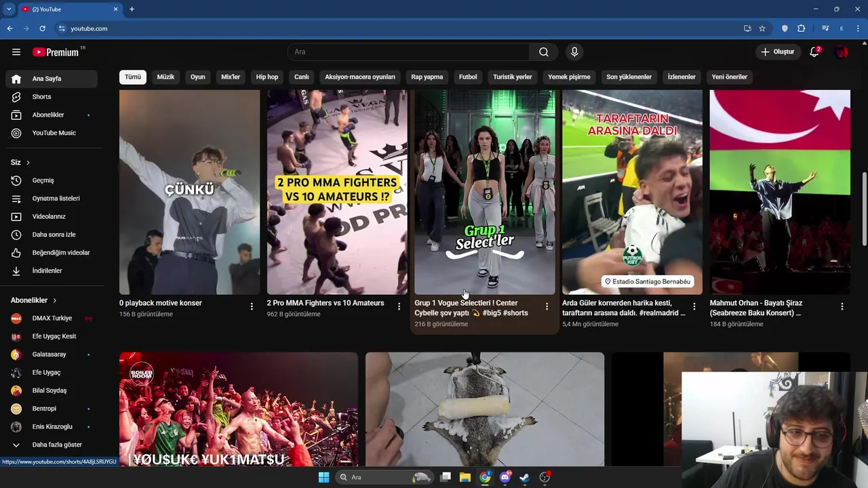This screenshot has width=868, height=488.
Task: Open options for Mahmut Orhan short
Action: 842,307
